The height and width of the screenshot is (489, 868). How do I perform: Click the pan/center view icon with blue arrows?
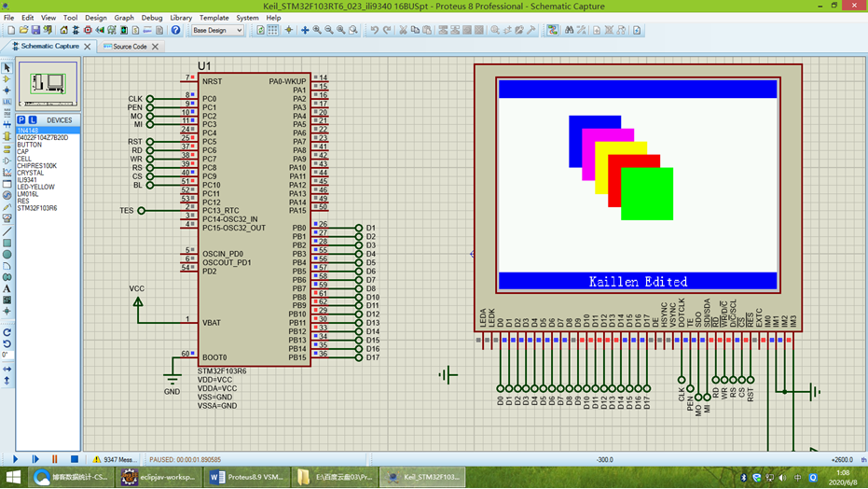[x=305, y=31]
